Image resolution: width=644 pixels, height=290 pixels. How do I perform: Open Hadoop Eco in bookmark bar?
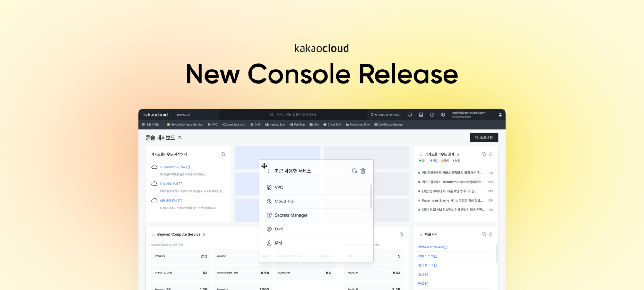275,125
